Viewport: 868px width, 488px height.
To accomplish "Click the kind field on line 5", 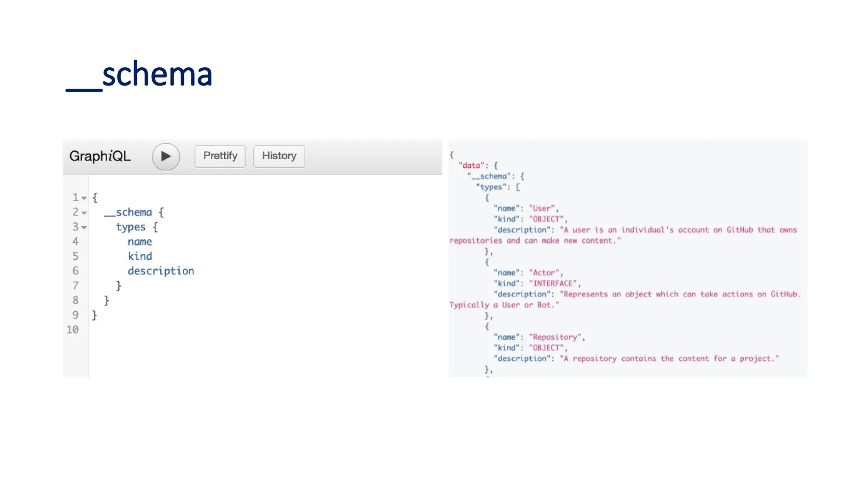I will pos(140,256).
